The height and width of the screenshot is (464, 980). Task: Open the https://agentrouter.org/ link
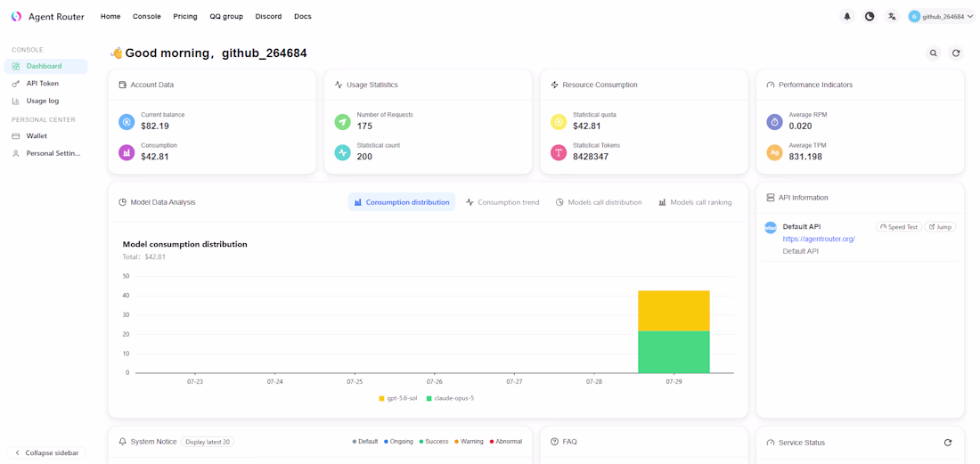[x=819, y=240]
